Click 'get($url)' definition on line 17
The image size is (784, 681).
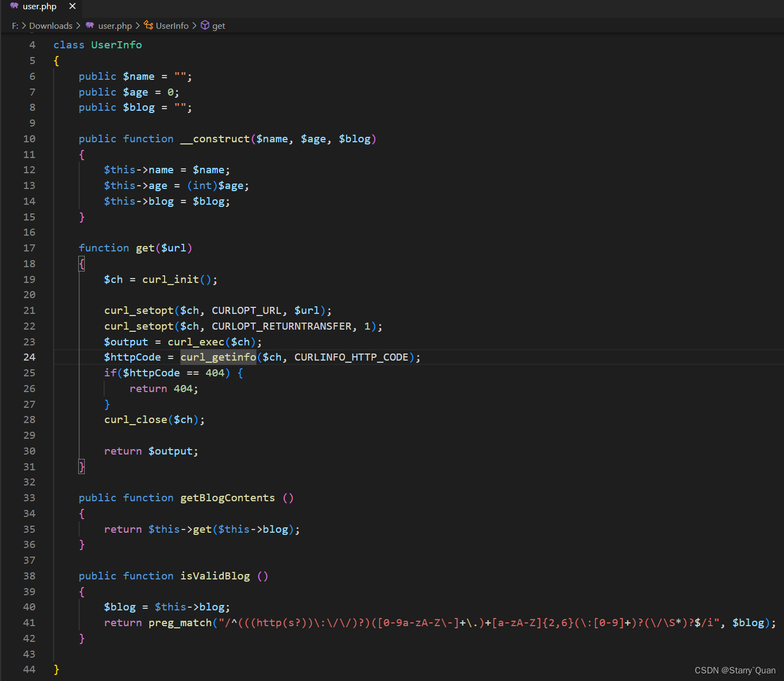coord(164,248)
